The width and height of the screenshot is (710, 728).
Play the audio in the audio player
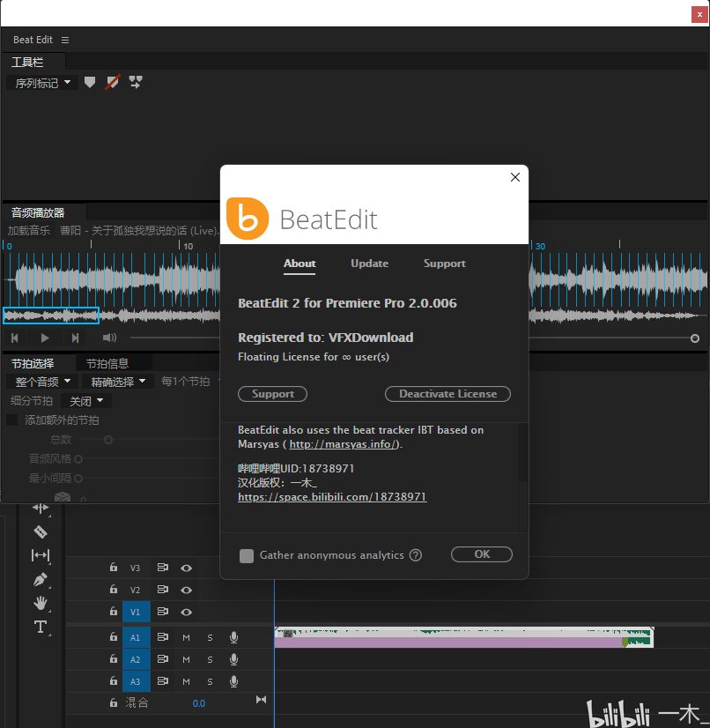[45, 338]
